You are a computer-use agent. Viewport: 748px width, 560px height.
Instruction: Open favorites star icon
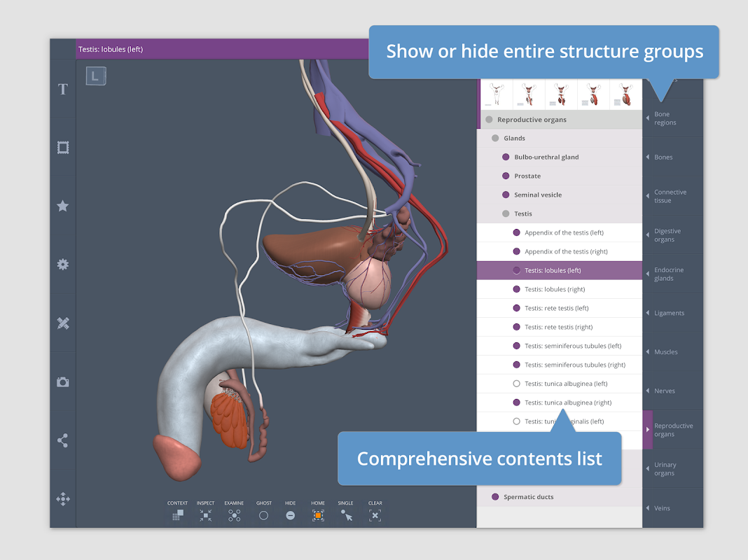pos(63,206)
